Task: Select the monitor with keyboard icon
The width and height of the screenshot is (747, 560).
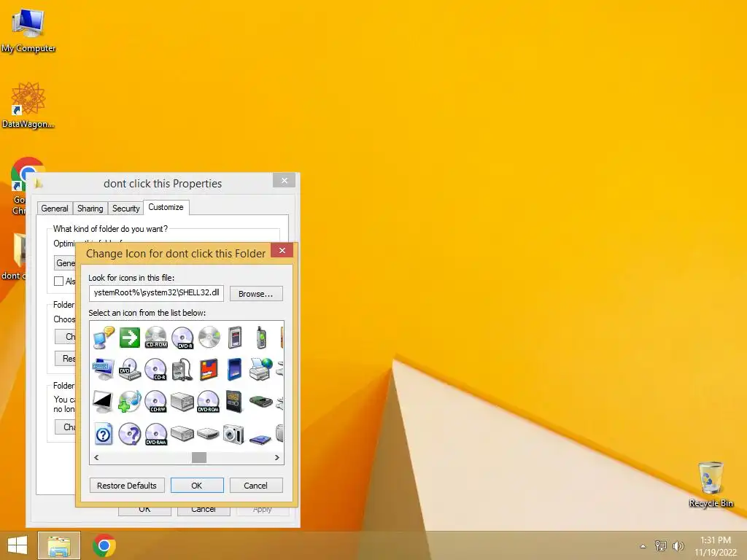Action: (104, 370)
